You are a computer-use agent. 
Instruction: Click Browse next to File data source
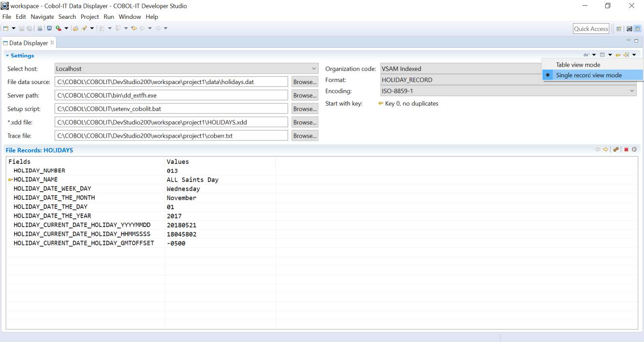click(305, 82)
